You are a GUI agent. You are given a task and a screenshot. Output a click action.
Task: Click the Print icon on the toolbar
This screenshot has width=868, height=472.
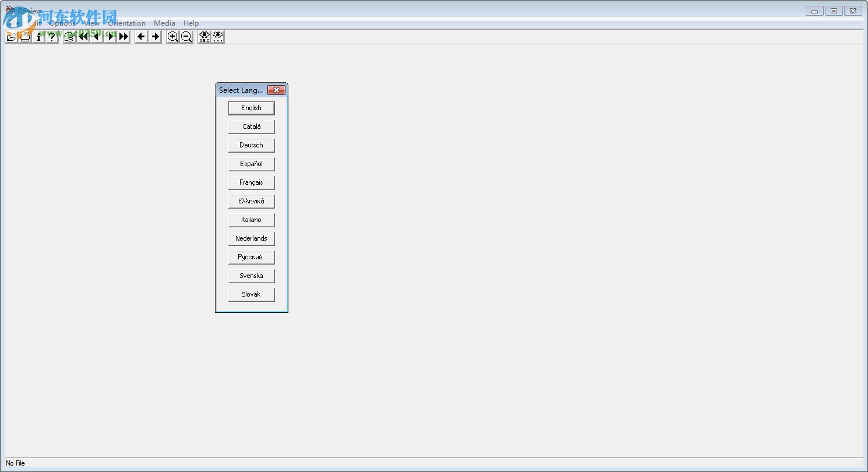(x=25, y=37)
